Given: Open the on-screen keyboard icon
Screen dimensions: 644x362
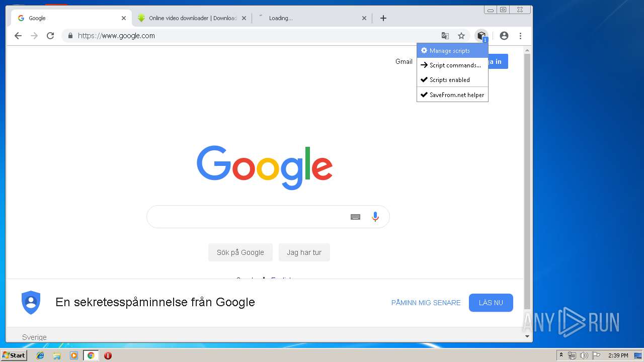Looking at the screenshot, I should pos(356,217).
